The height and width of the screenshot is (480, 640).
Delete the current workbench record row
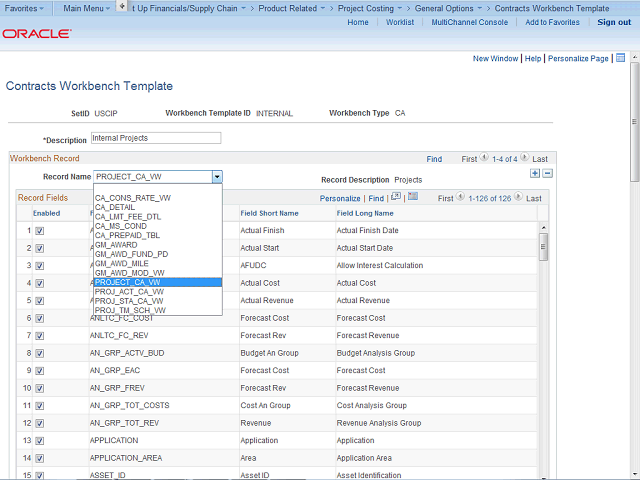(x=547, y=173)
